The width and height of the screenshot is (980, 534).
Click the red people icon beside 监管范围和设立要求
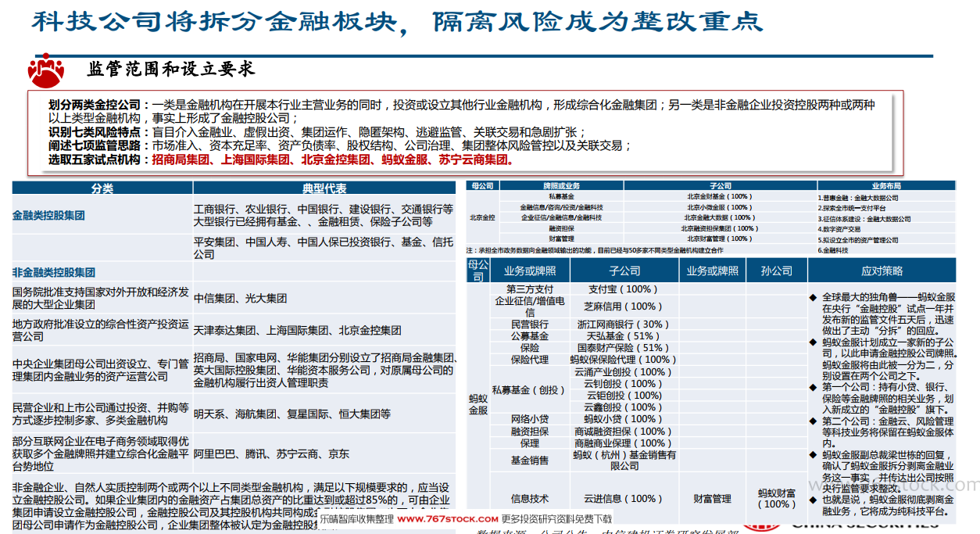(46, 70)
